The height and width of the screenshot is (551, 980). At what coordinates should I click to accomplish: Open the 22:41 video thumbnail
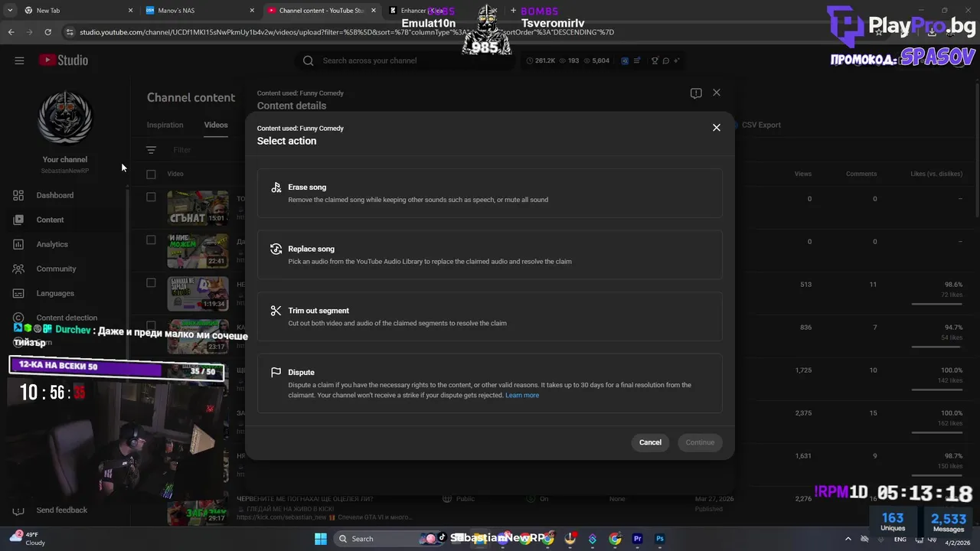pos(198,250)
